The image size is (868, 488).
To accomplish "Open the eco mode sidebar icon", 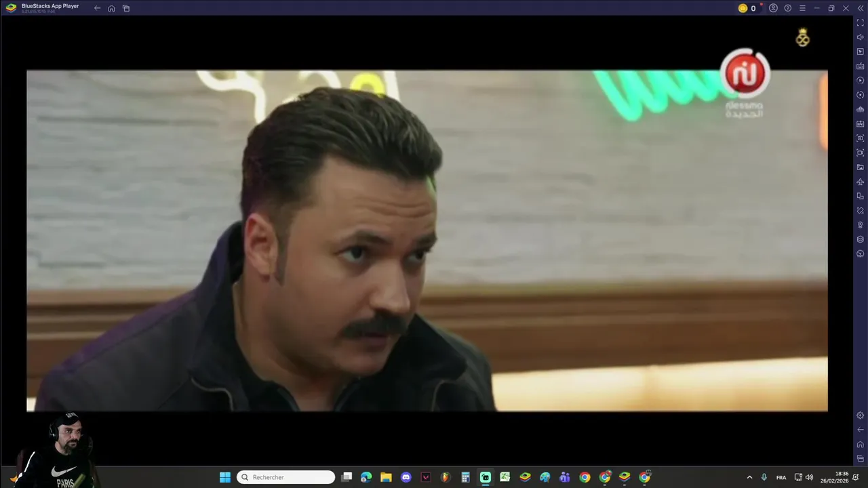I will pos(860,254).
